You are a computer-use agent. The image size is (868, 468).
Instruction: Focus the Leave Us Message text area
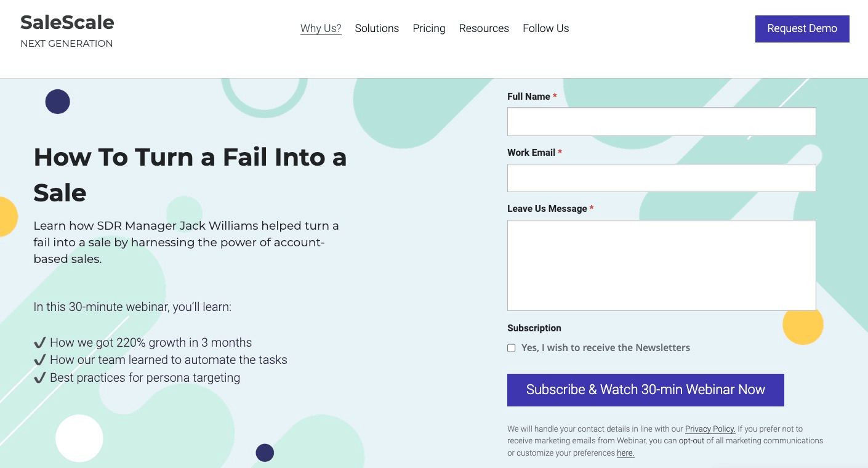click(x=661, y=265)
